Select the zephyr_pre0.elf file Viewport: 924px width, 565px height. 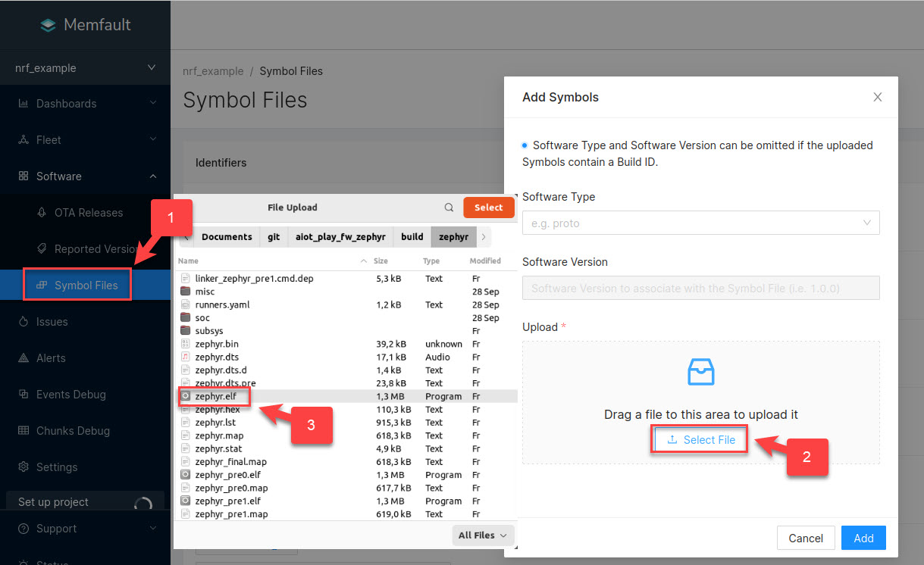click(346, 475)
